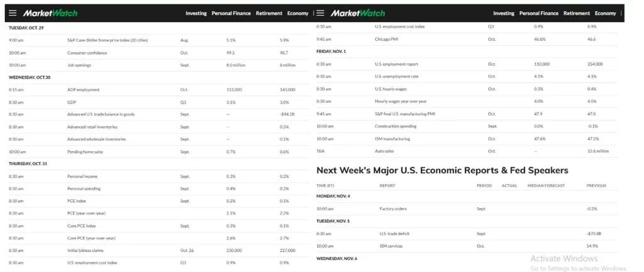Click the 'Advanced wholesale inventories' report
Viewport: 644px width, 272px height.
pos(96,139)
